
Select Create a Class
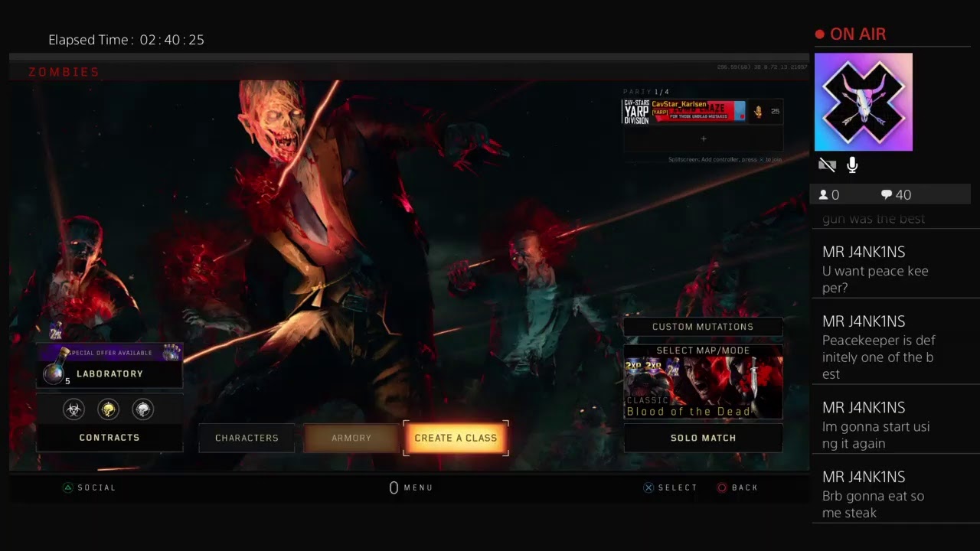click(x=456, y=438)
